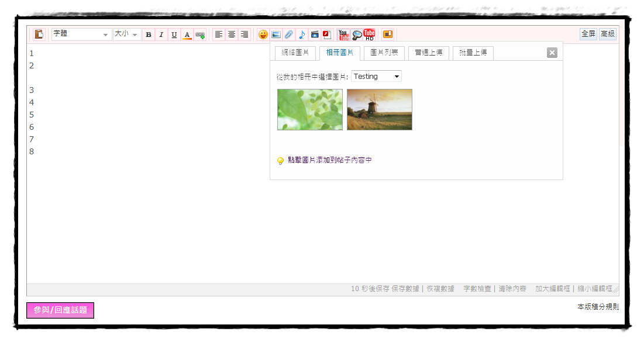Click the 字數檢查 word count link
Image resolution: width=644 pixels, height=342 pixels.
click(477, 289)
